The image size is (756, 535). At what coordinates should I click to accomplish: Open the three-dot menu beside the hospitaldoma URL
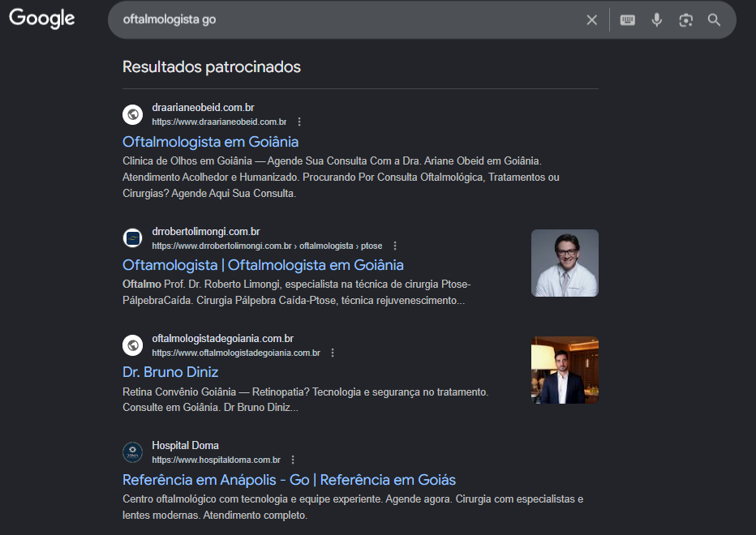(293, 460)
